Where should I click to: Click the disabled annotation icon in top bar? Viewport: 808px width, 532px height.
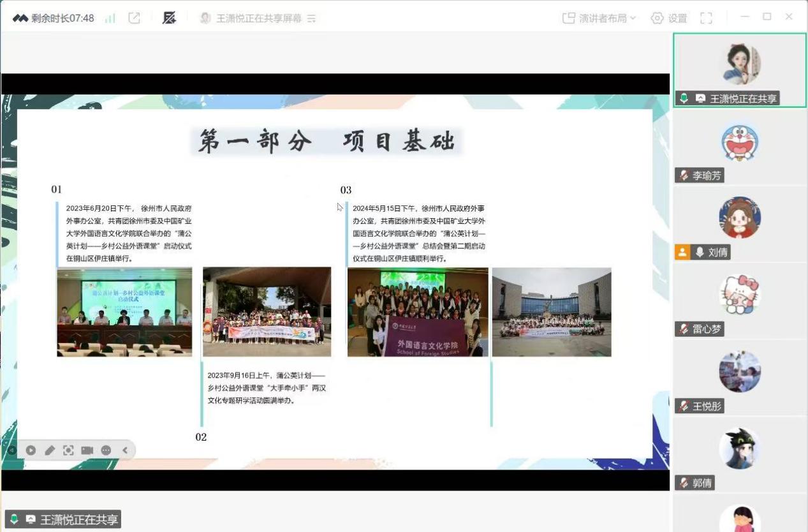click(x=169, y=18)
